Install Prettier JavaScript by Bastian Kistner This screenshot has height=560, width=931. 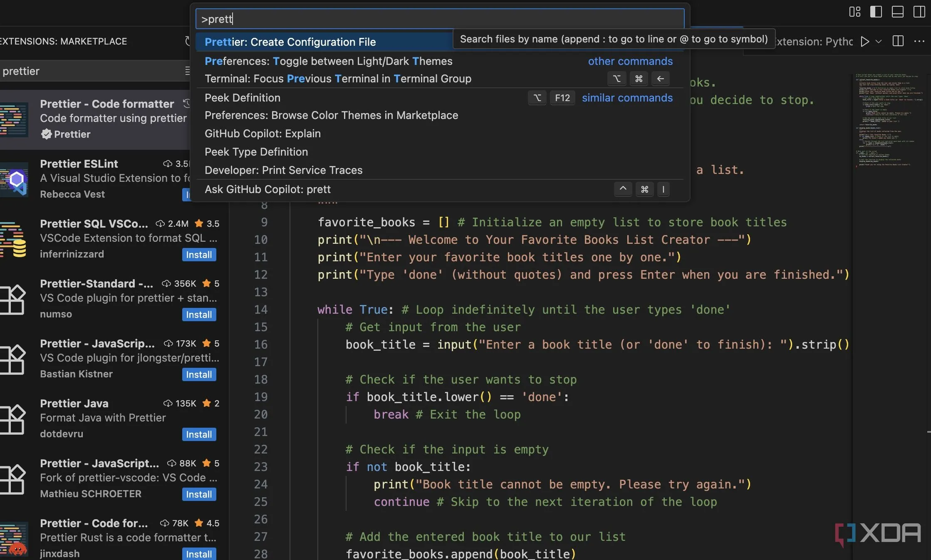click(x=199, y=374)
